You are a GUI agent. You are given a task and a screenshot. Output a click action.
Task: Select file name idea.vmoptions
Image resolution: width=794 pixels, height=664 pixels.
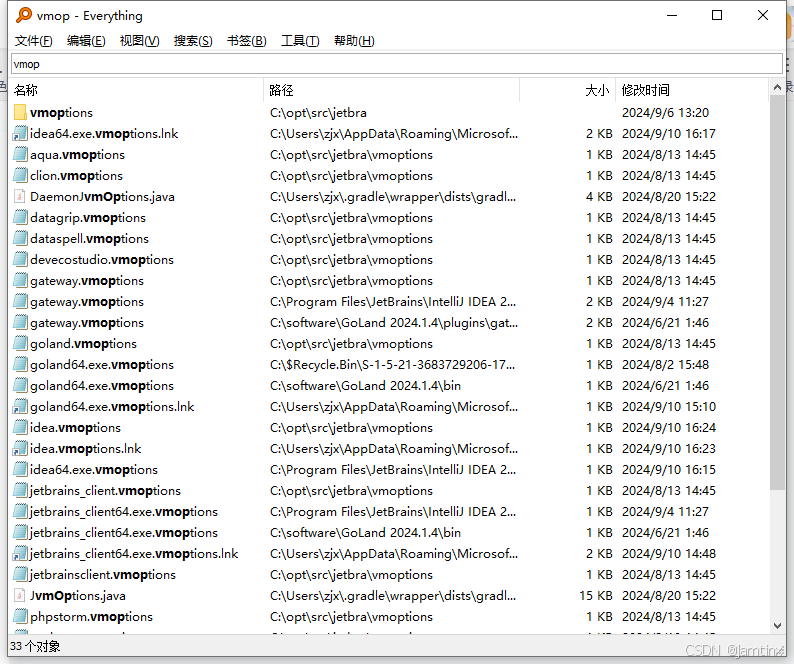75,428
